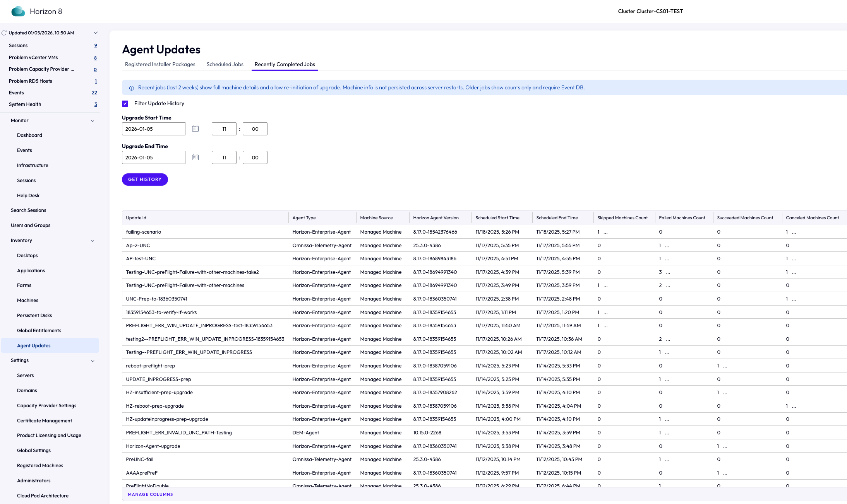Click MANAGE COLUMNS link
This screenshot has height=504, width=847.
pyautogui.click(x=150, y=494)
